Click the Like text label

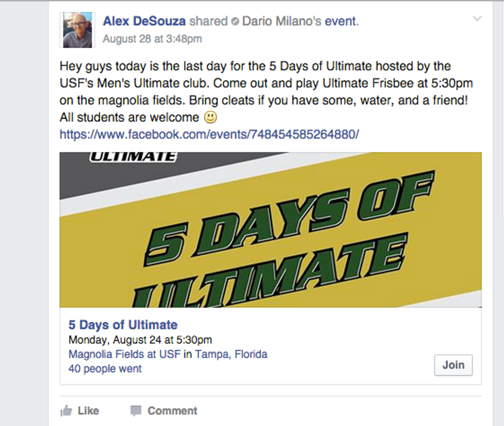pos(88,411)
